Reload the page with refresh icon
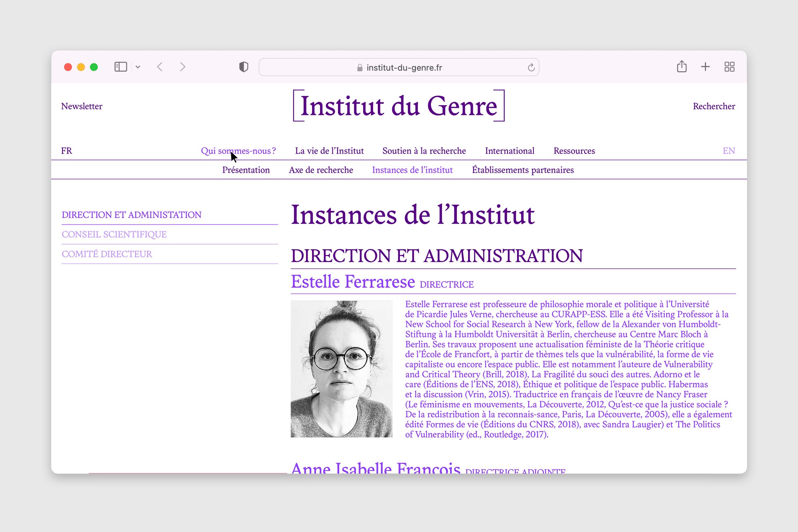 (x=531, y=67)
